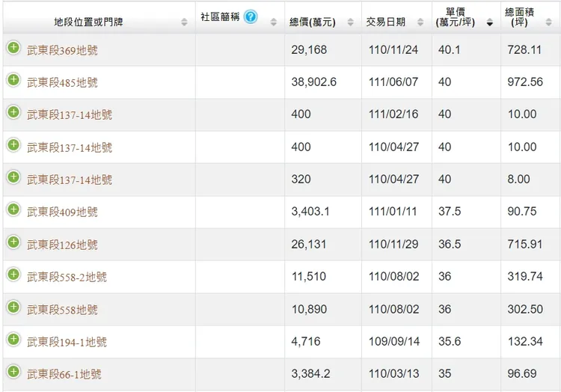Select transaction date 110/03/13
This screenshot has width=561, height=392.
(x=394, y=374)
